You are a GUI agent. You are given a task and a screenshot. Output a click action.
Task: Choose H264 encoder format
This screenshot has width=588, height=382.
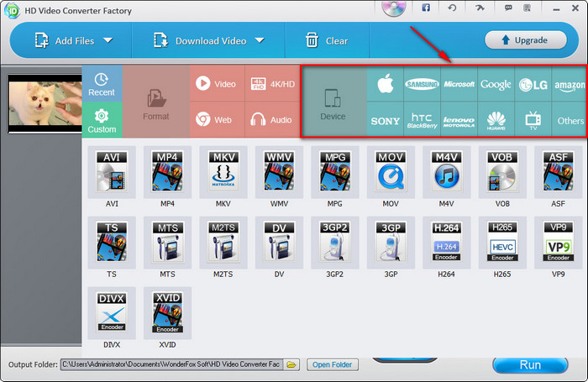pyautogui.click(x=447, y=243)
